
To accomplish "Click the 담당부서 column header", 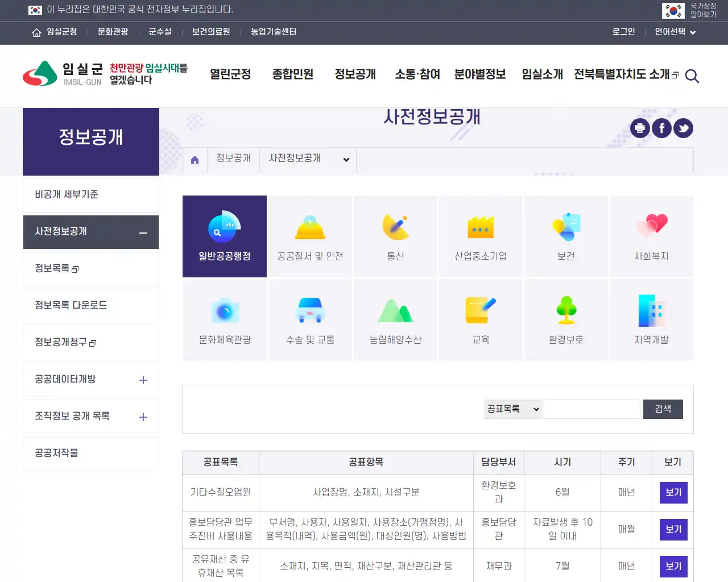I will pos(499,463).
